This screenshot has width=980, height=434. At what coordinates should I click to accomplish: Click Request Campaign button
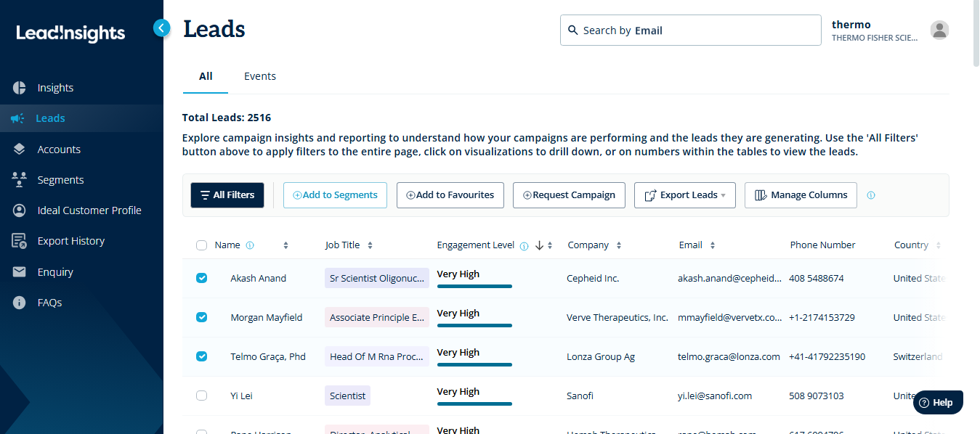(569, 195)
